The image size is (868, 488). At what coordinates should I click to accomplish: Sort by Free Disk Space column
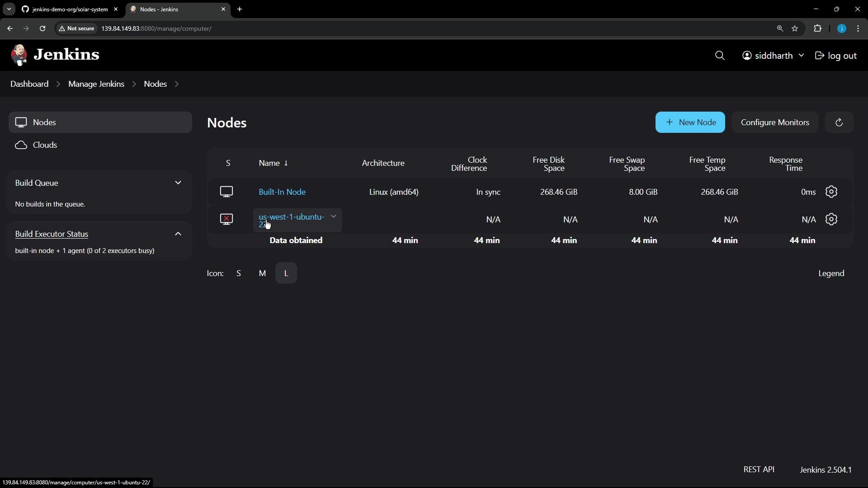coord(549,164)
